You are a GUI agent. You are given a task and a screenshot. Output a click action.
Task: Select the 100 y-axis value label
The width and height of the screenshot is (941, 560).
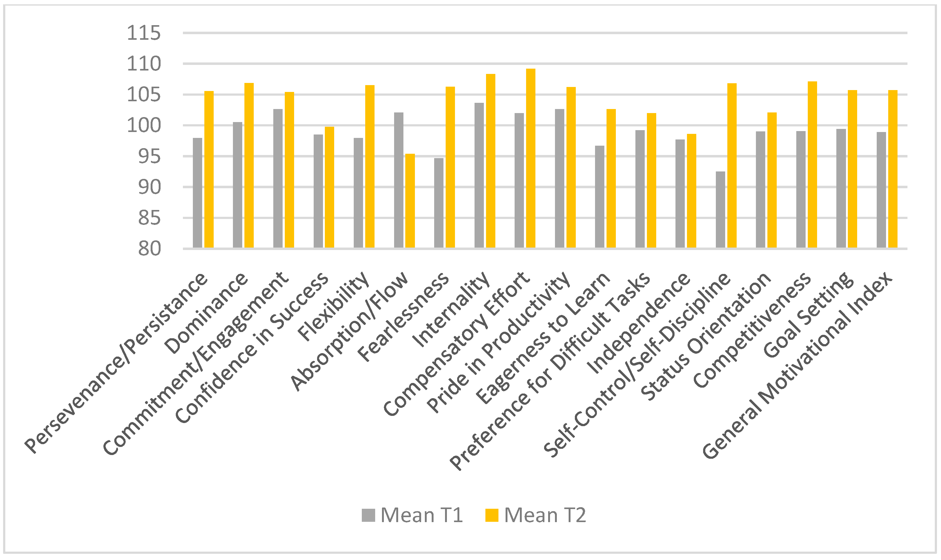click(x=144, y=126)
